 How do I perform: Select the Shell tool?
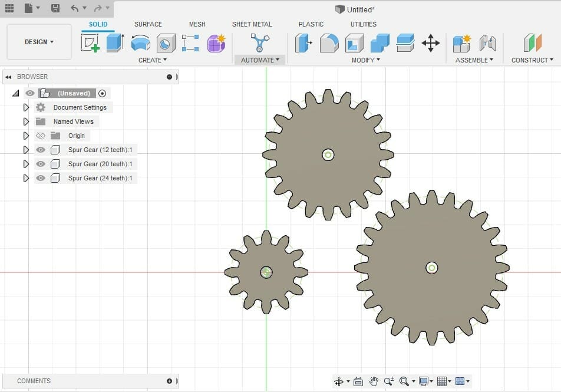pos(355,43)
